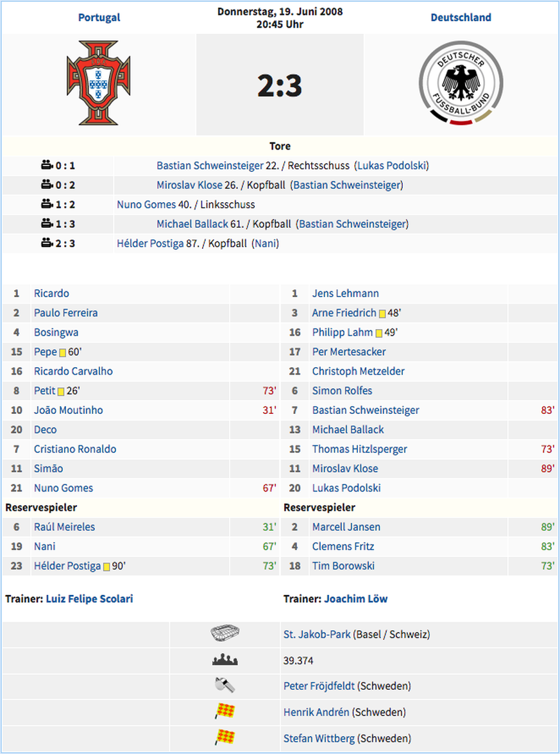Click Philipp Lahm's yellow card icon
The height and width of the screenshot is (754, 560).
click(378, 333)
